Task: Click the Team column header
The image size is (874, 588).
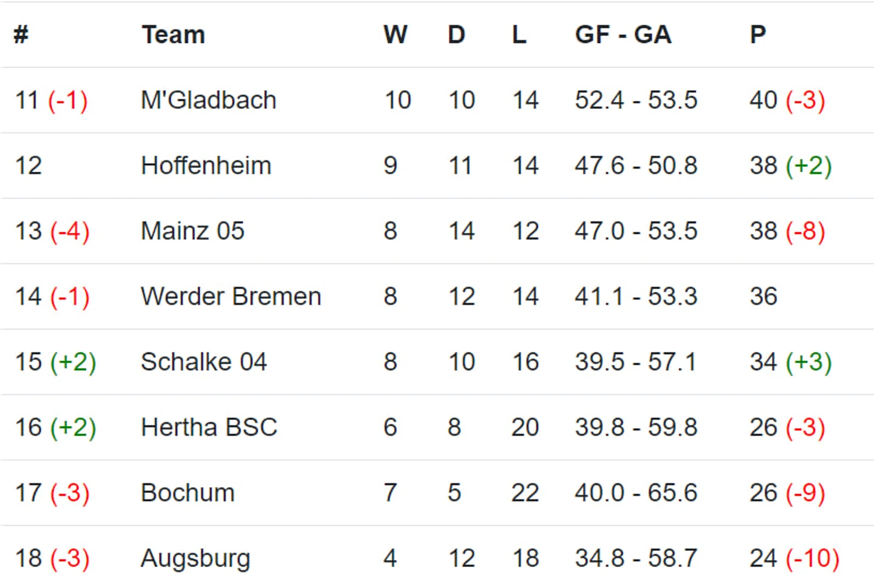Action: 173,35
